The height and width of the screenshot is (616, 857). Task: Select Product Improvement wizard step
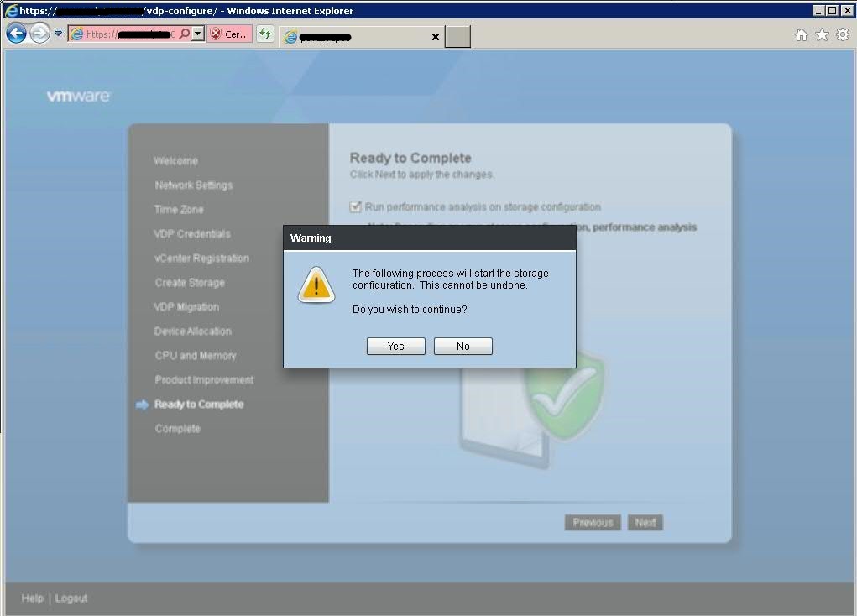(204, 380)
